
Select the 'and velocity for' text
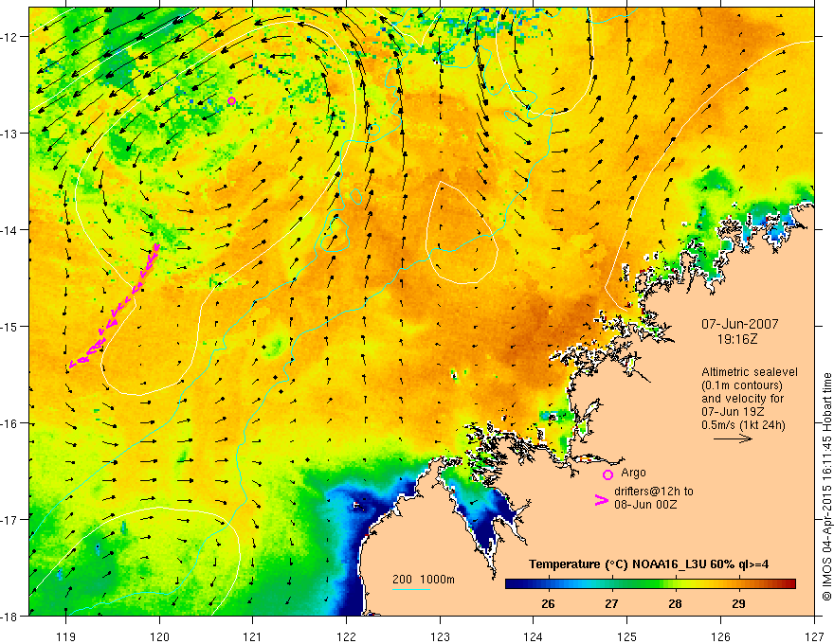pos(742,399)
